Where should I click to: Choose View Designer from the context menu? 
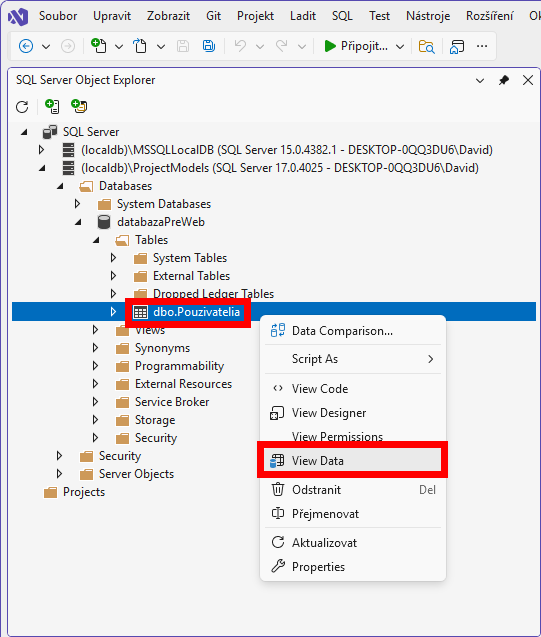coord(353,413)
